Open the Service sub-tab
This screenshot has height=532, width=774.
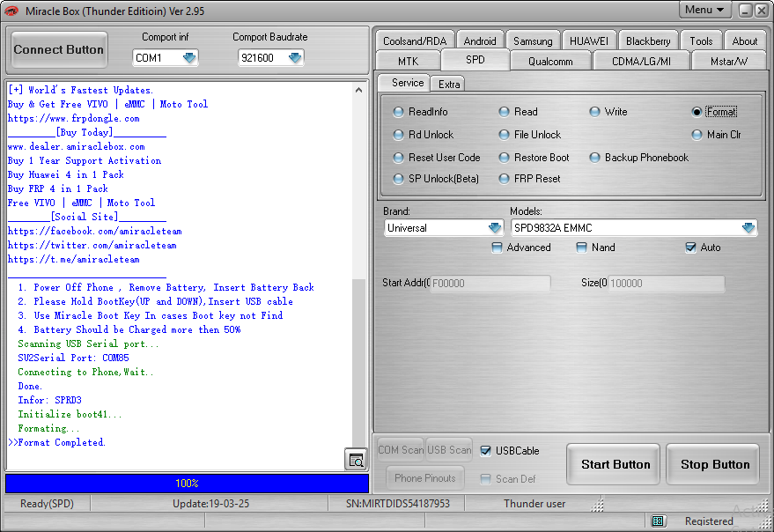pos(404,83)
